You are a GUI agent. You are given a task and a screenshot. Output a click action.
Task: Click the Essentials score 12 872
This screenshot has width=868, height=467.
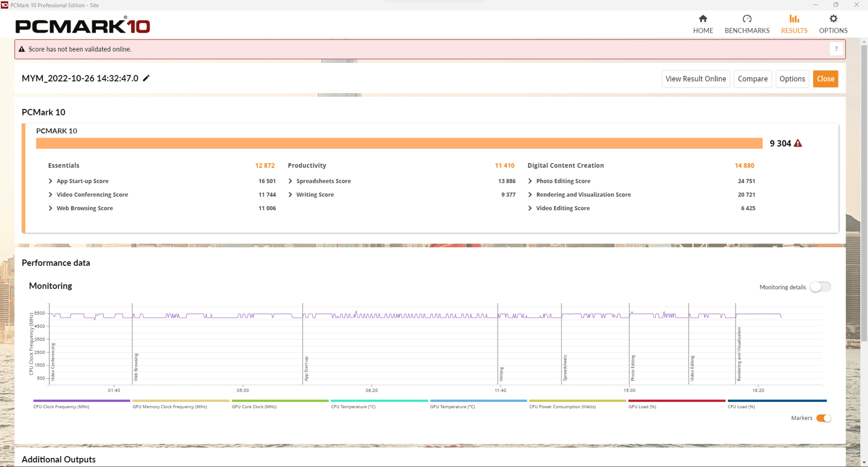tap(265, 166)
